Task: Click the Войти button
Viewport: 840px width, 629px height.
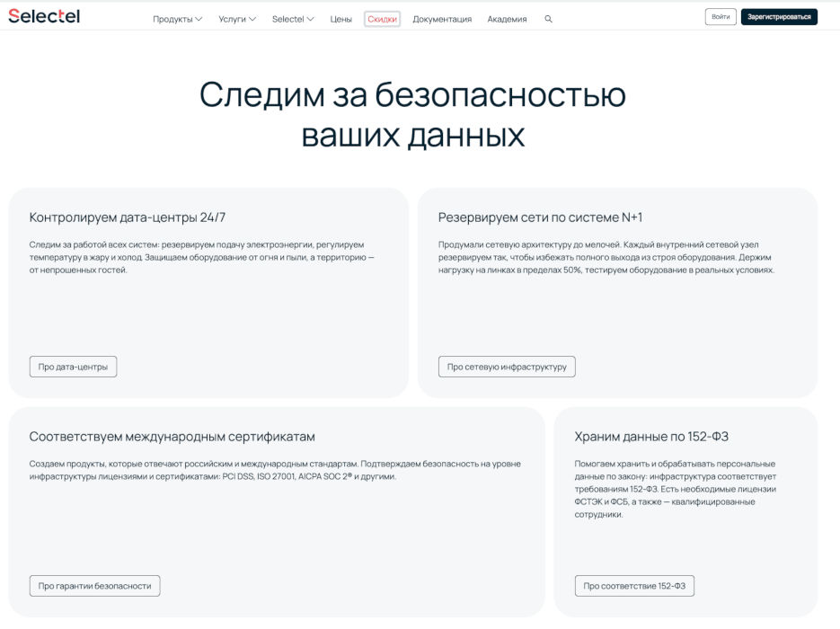Action: (x=721, y=16)
